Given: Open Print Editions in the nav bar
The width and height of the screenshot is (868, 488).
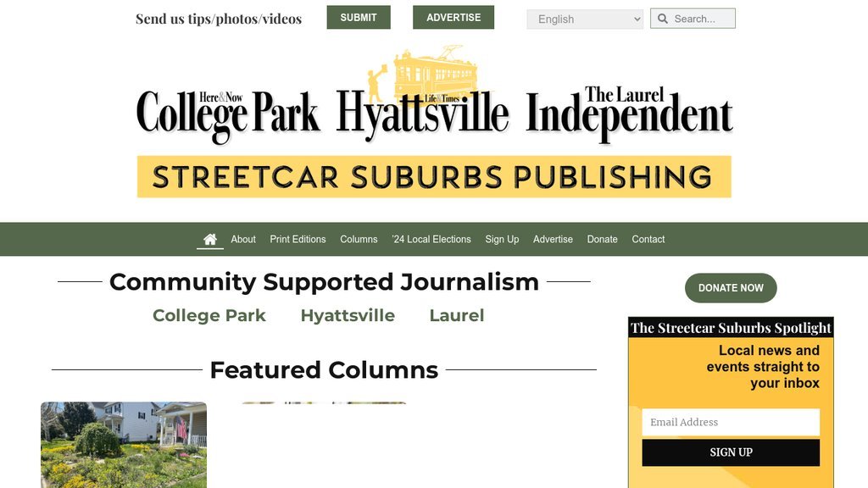Looking at the screenshot, I should [298, 239].
